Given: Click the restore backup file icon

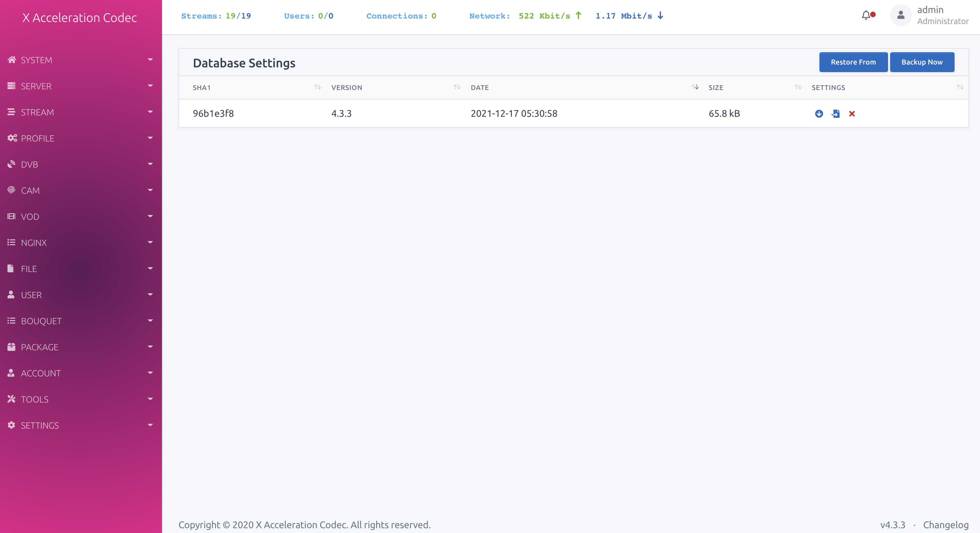Looking at the screenshot, I should [x=836, y=113].
